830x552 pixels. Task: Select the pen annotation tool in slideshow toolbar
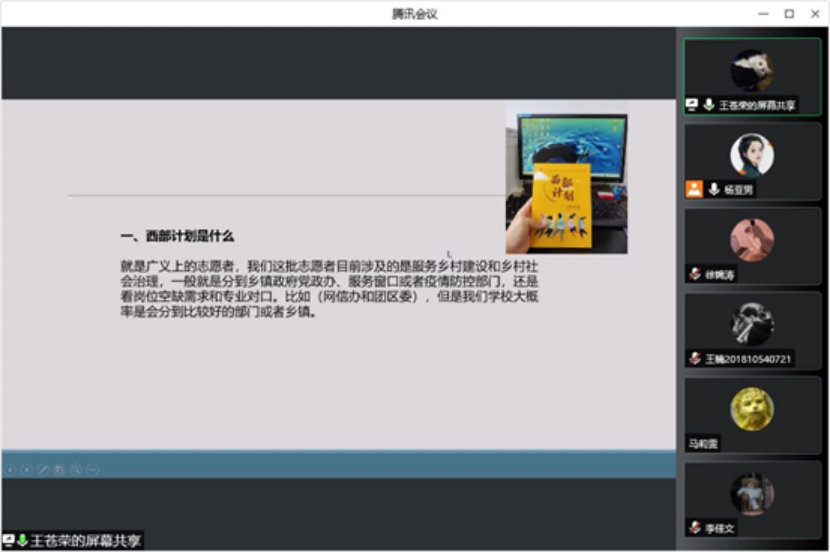click(43, 469)
